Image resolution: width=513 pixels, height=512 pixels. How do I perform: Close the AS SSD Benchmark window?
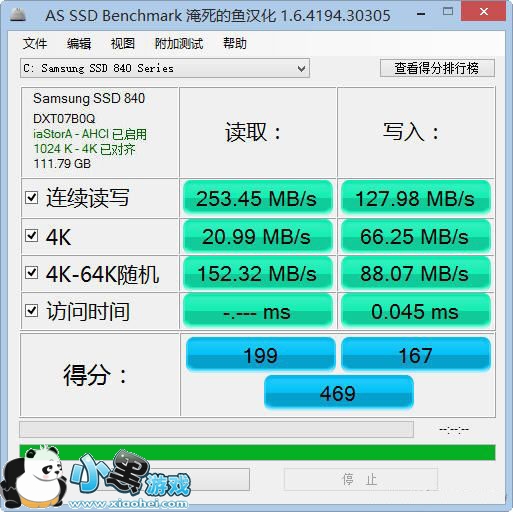(x=484, y=12)
